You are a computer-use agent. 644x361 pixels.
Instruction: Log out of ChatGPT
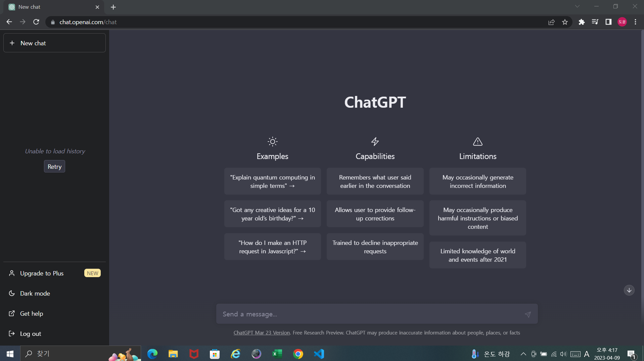coord(54,333)
